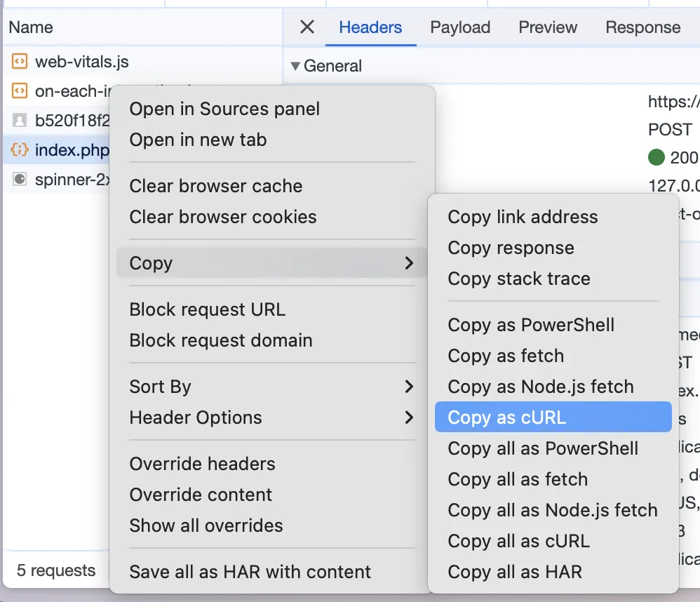This screenshot has height=602, width=700.
Task: Click the Name column header
Action: click(x=31, y=27)
